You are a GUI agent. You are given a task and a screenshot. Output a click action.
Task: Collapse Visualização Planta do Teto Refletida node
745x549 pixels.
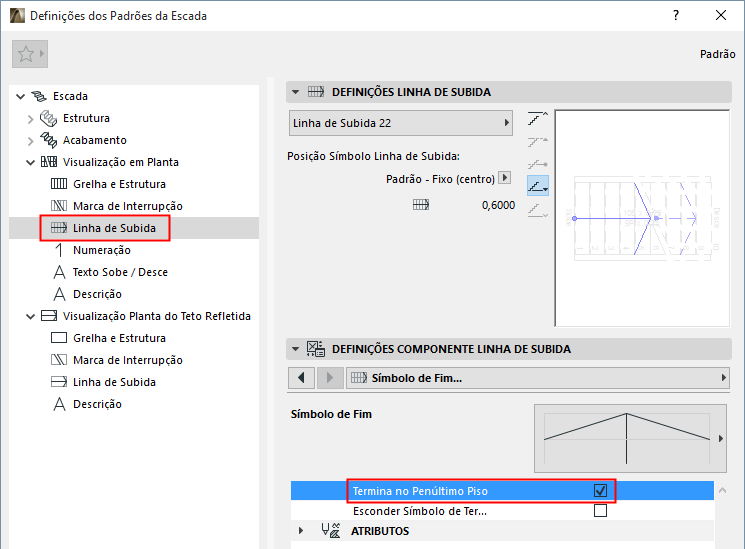coord(30,317)
